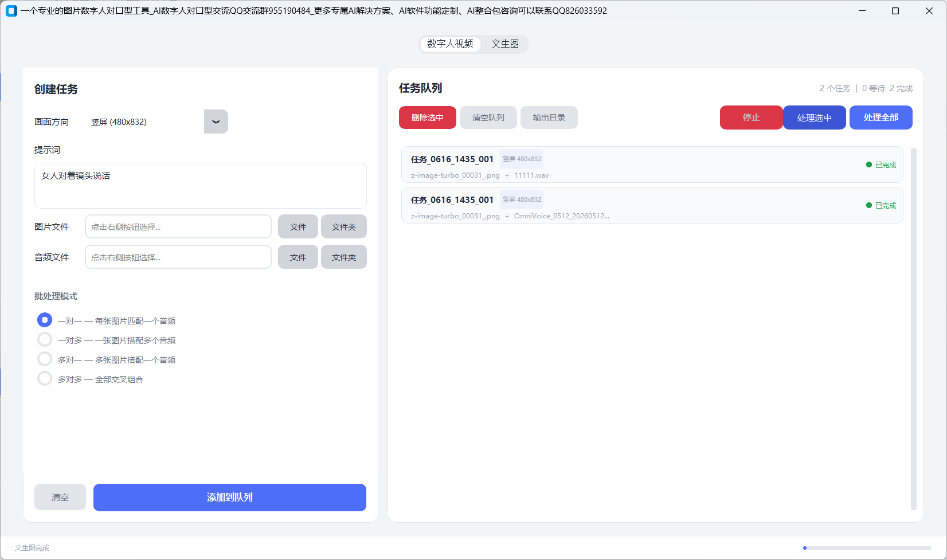The image size is (947, 560).
Task: Focus the 提示词 prompt text box
Action: 201,186
